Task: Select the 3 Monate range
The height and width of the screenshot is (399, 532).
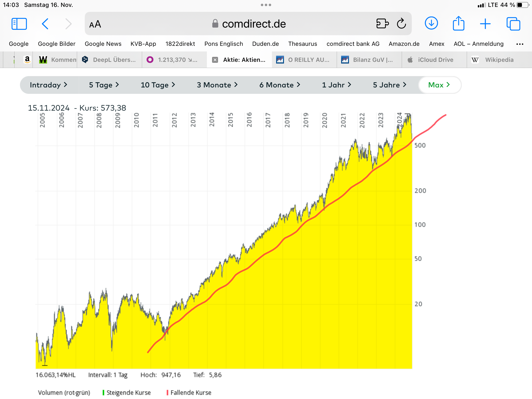Action: (x=217, y=85)
